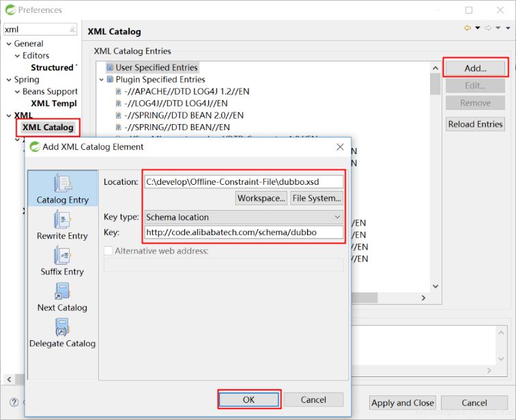Clear the xml filter text icon
The height and width of the screenshot is (420, 516).
[x=73, y=29]
